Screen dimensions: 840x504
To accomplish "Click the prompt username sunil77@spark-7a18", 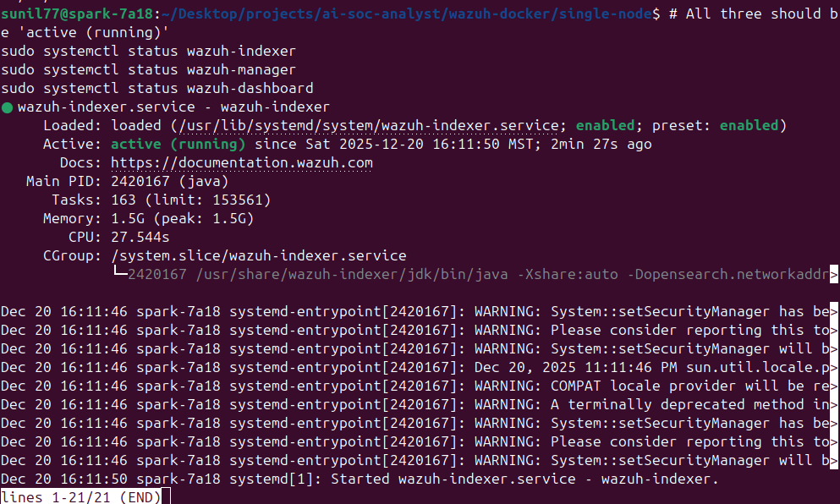I will point(77,14).
